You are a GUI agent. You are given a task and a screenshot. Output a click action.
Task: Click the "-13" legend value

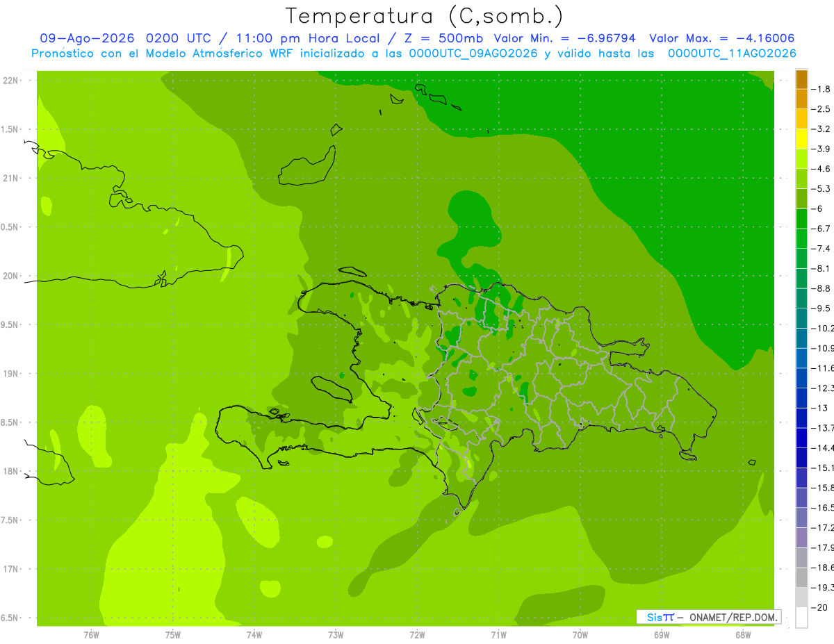pos(819,408)
